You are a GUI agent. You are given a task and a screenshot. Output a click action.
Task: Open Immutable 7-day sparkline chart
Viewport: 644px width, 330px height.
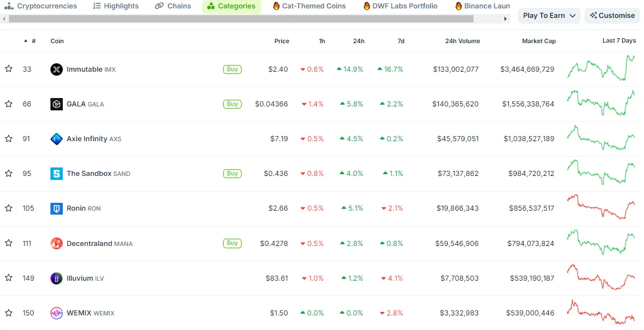pyautogui.click(x=601, y=68)
